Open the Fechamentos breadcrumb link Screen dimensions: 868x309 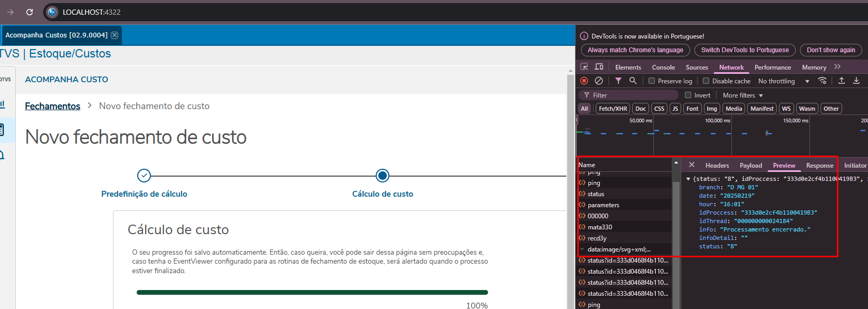coord(53,106)
